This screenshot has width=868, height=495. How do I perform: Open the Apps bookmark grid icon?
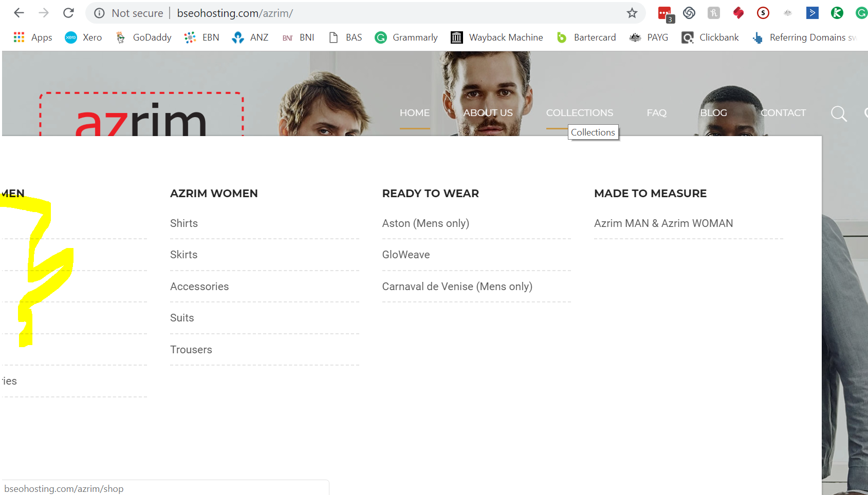[19, 37]
